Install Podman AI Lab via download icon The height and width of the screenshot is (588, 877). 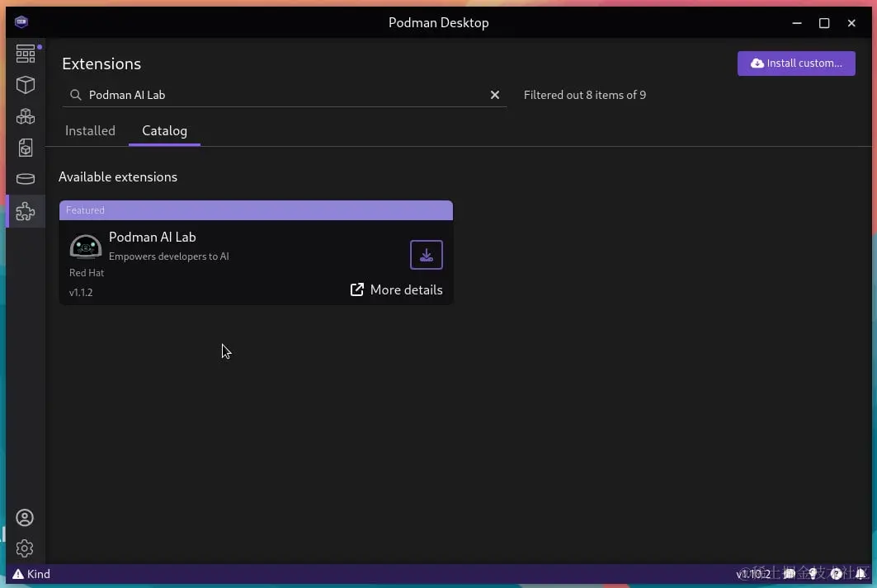427,255
